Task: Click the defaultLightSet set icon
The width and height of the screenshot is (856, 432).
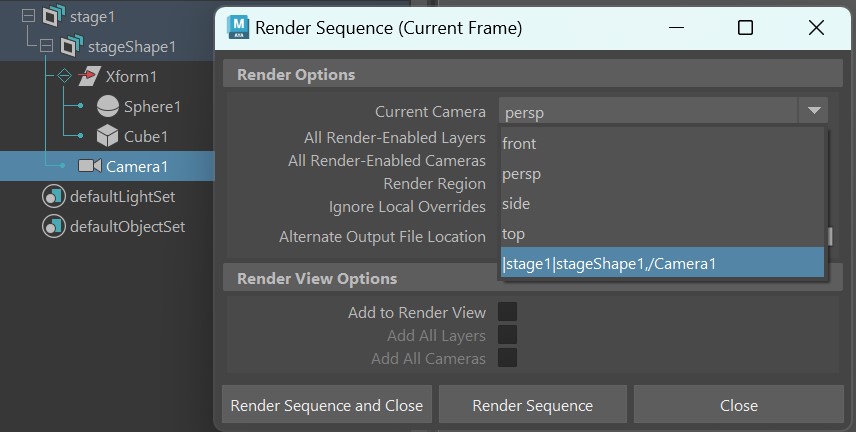Action: coord(53,196)
